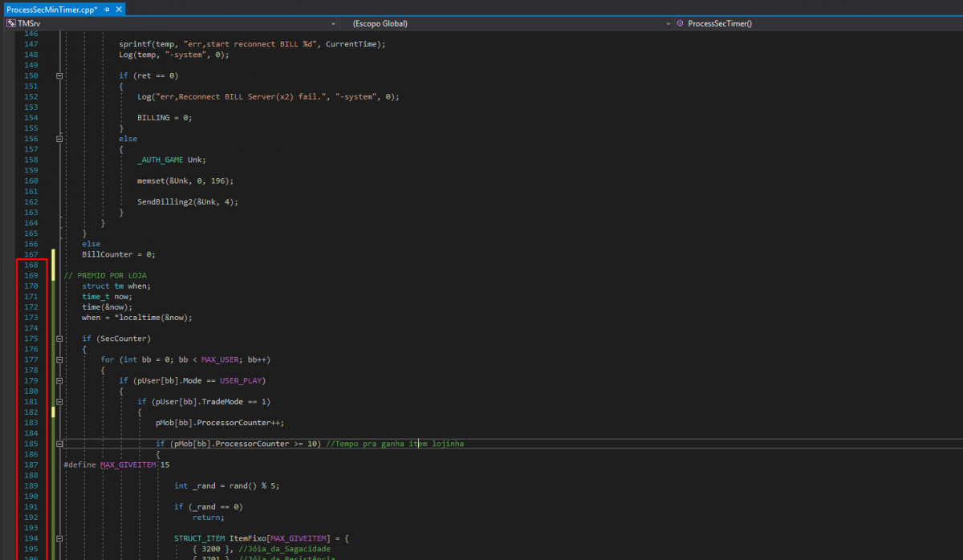Screen dimensions: 963x560
Task: Click line number 168 in the gutter
Action: click(31, 265)
